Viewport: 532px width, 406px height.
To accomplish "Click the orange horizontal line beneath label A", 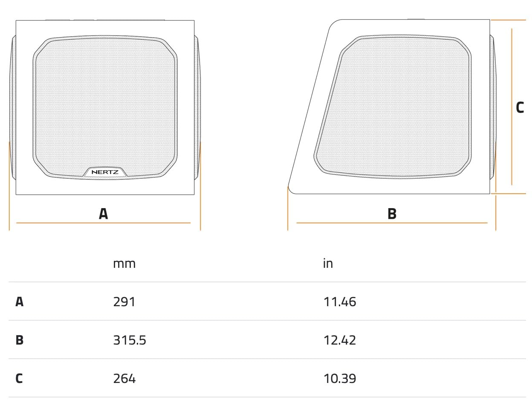I will (103, 223).
